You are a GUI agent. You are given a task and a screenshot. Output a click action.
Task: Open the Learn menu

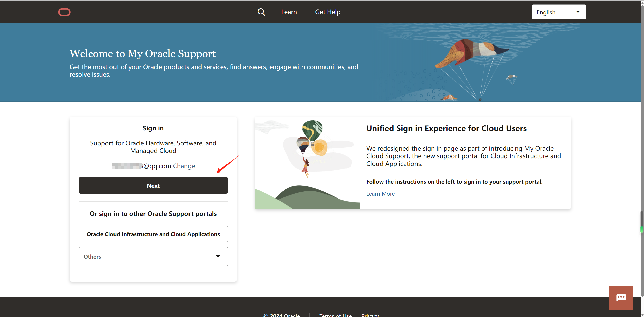point(289,12)
